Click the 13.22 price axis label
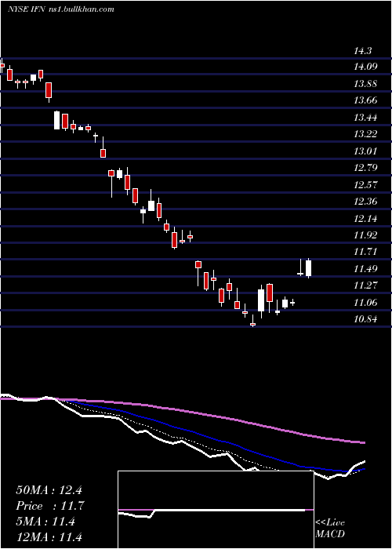The height and width of the screenshot is (549, 392). pyautogui.click(x=365, y=134)
